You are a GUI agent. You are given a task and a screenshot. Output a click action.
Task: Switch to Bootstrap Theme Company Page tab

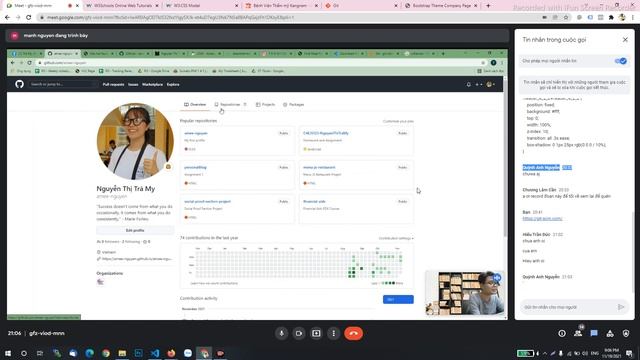[441, 6]
